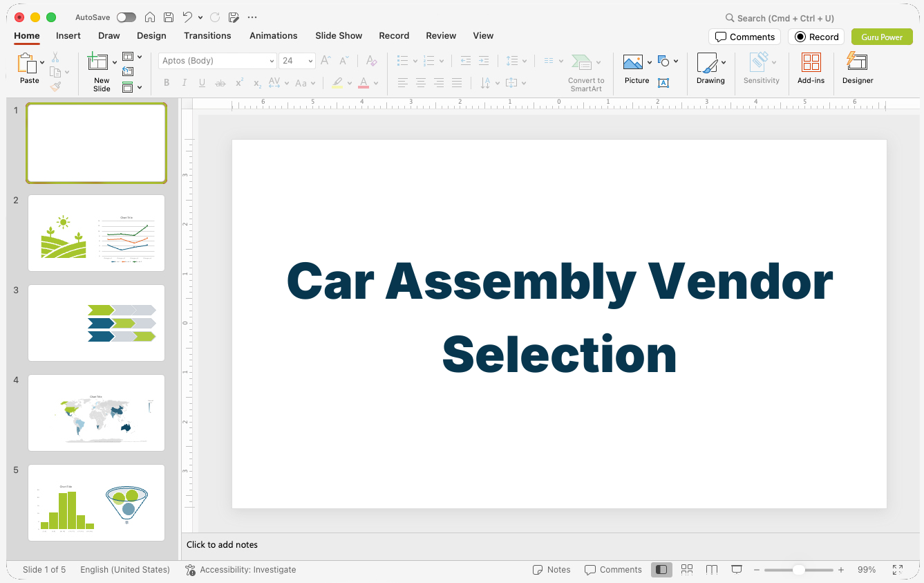
Task: Expand the undo history dropdown arrow
Action: pyautogui.click(x=200, y=17)
